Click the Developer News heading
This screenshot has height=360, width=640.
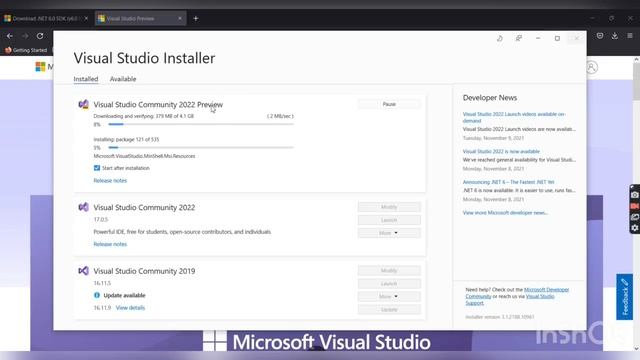[490, 98]
